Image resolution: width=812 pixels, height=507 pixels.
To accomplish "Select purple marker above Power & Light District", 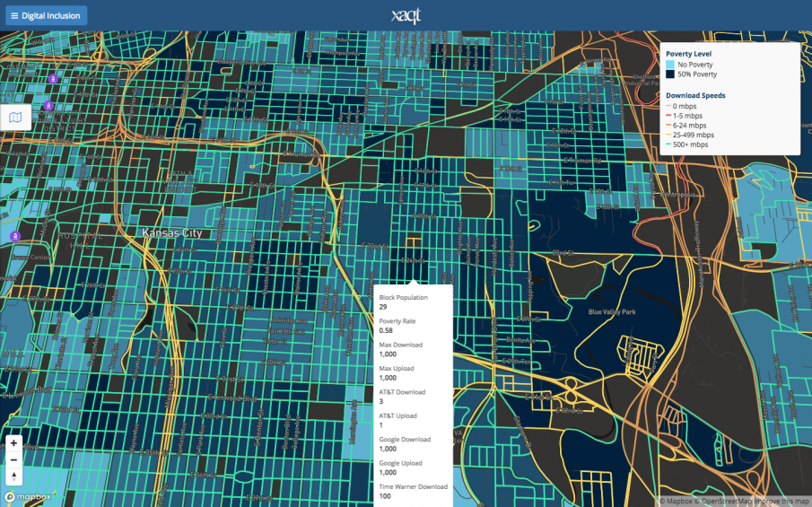I will 48,106.
